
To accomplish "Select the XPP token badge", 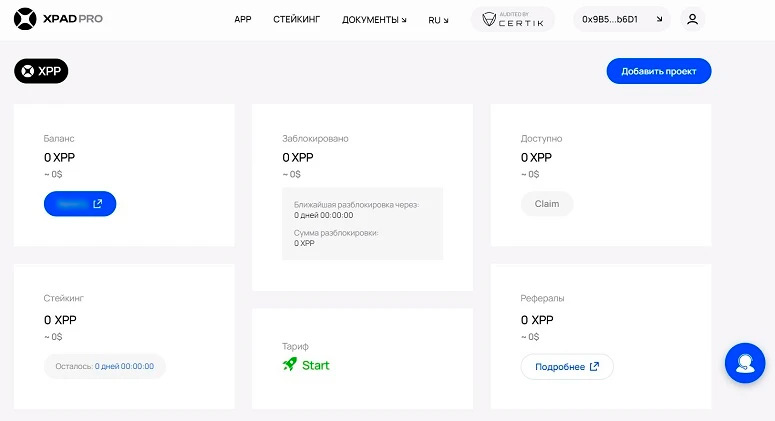I will click(x=41, y=71).
